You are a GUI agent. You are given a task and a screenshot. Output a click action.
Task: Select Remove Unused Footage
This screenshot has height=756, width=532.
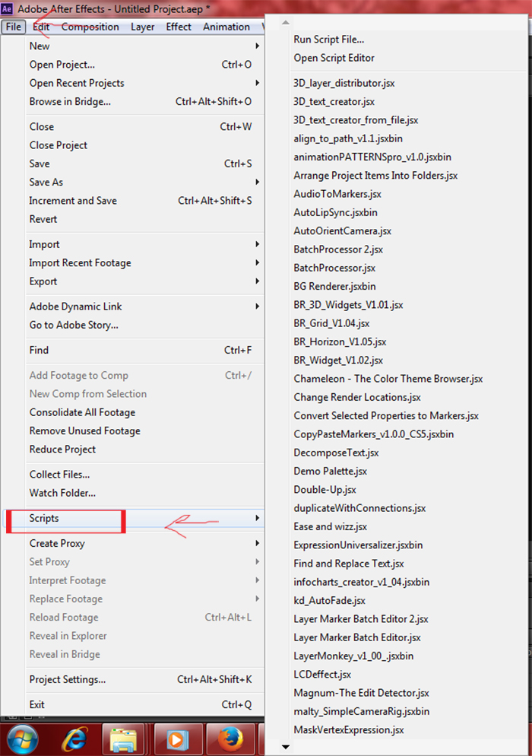144,430
